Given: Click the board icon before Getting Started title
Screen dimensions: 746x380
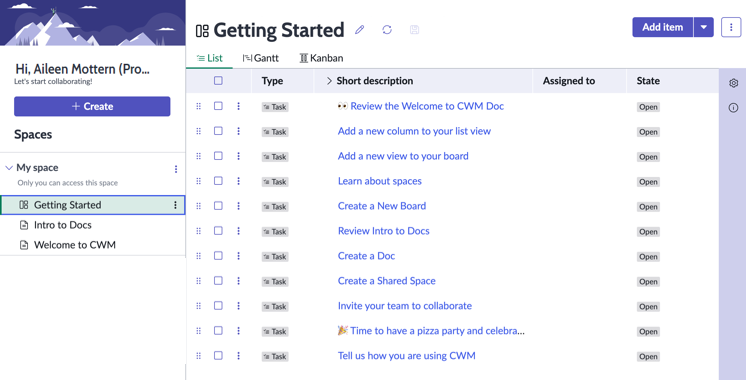Looking at the screenshot, I should click(202, 31).
